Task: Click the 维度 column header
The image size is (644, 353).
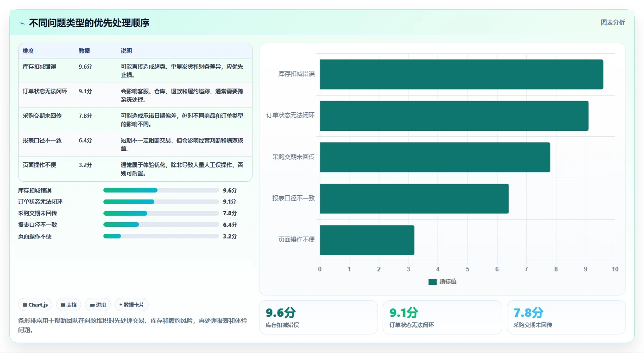Action: tap(28, 51)
